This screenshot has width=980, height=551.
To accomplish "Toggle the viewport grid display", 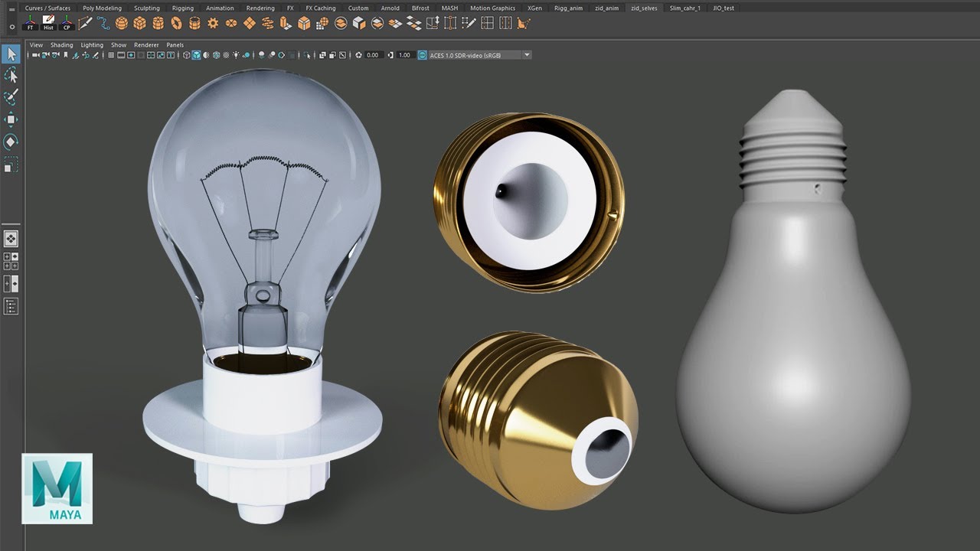I will tap(111, 55).
